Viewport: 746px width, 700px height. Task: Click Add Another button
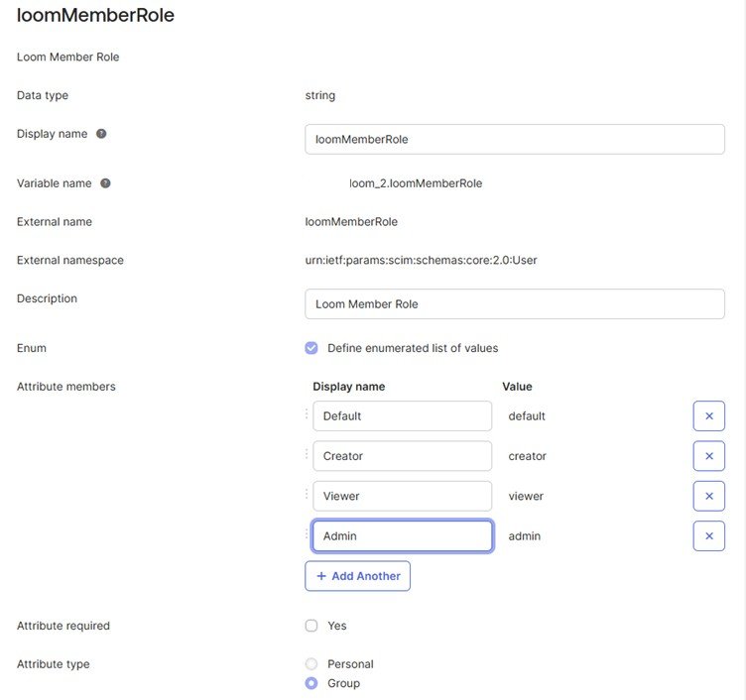(x=357, y=576)
